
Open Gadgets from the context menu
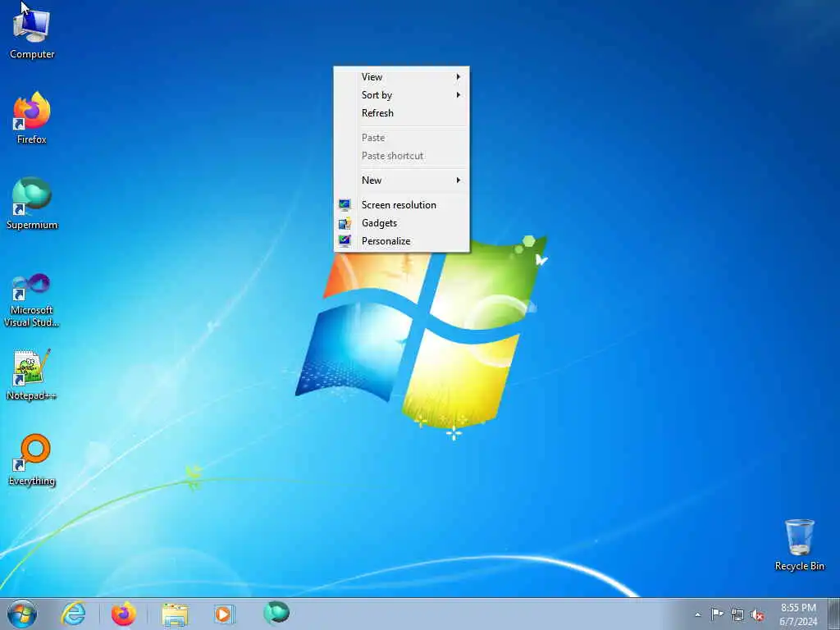[401, 223]
